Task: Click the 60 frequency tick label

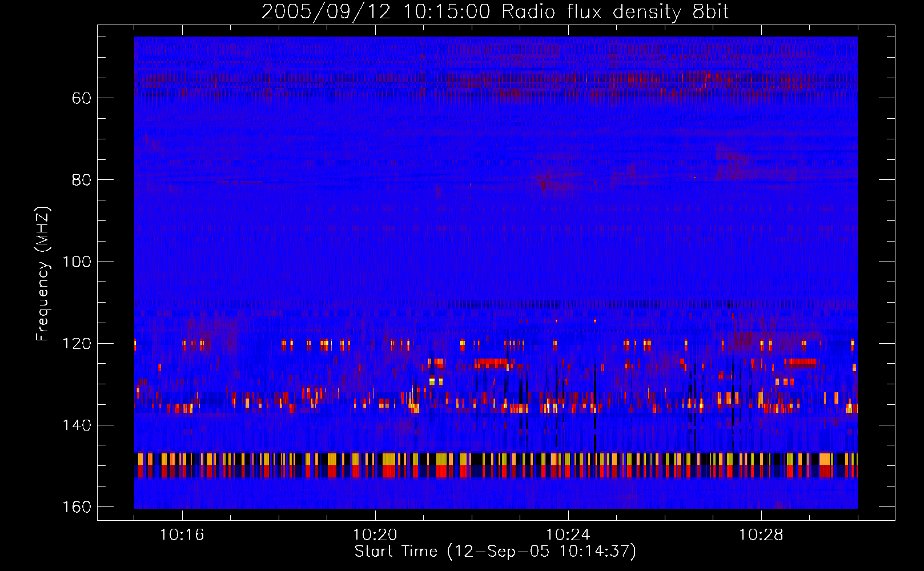Action: 82,98
